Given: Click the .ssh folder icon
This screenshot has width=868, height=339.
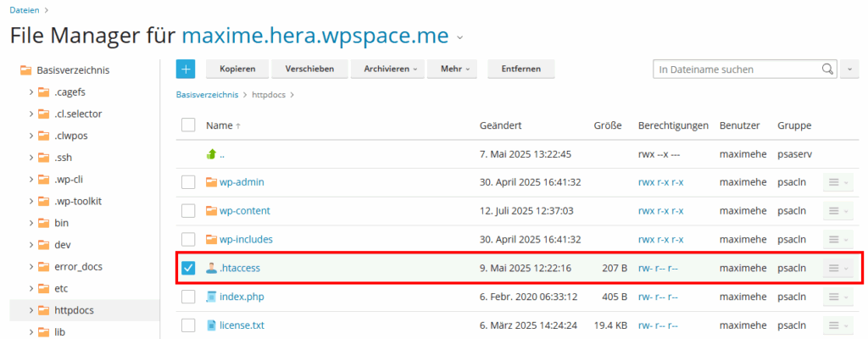Looking at the screenshot, I should (44, 158).
